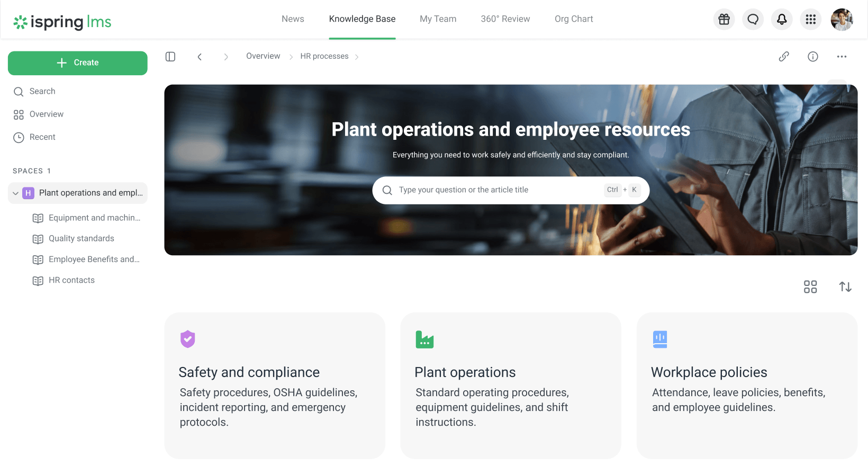Show page info icon
The width and height of the screenshot is (868, 466).
(813, 57)
